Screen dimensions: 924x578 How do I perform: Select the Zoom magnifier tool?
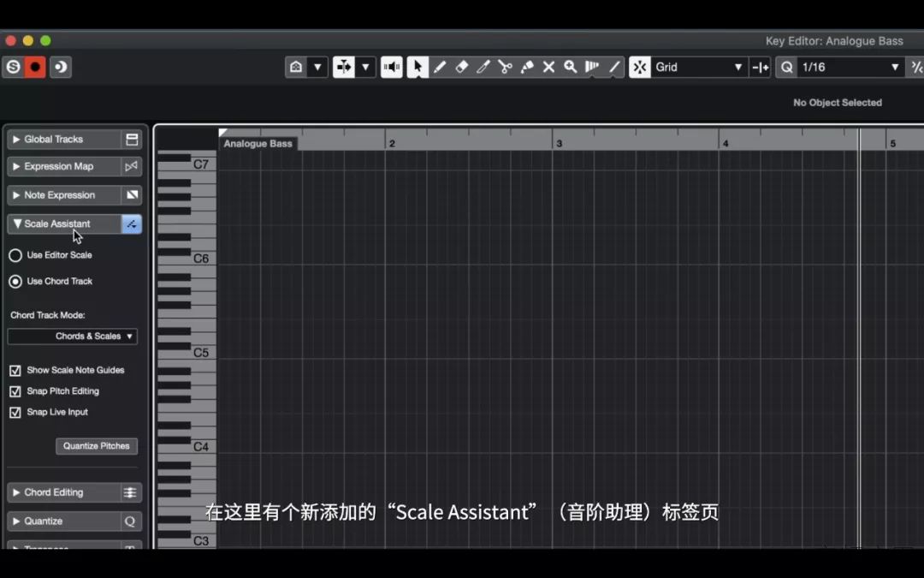pyautogui.click(x=571, y=67)
